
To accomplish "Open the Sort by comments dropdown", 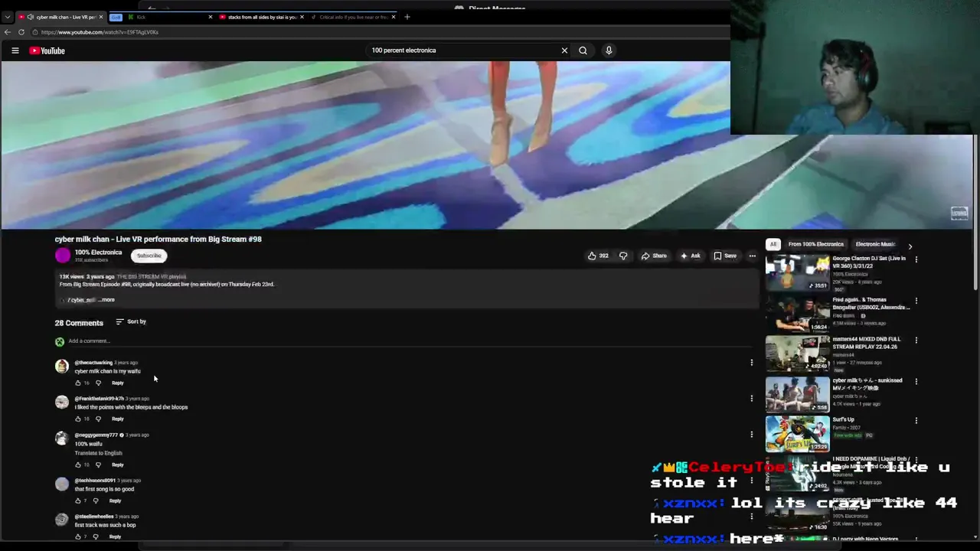I will coord(131,321).
